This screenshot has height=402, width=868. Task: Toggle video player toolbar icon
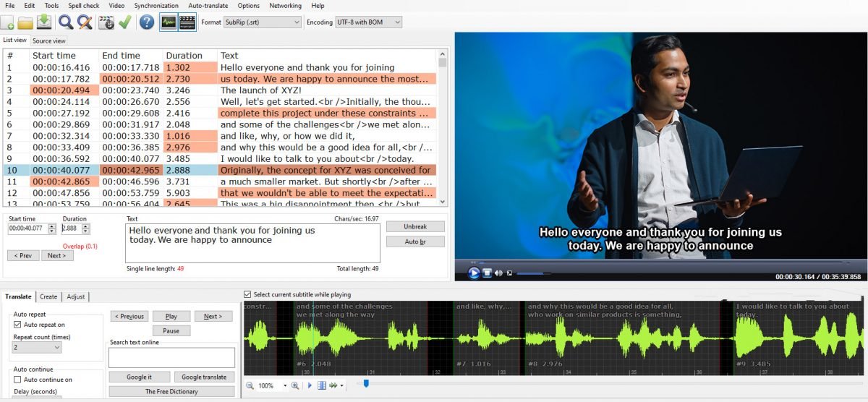pos(187,22)
